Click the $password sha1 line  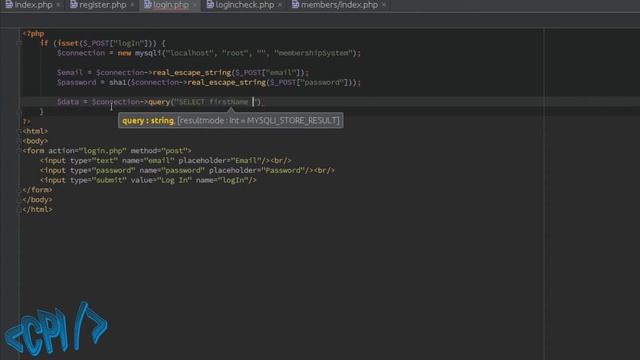(209, 82)
